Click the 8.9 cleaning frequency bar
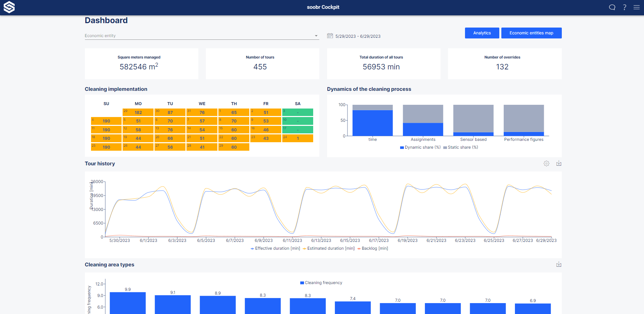Image resolution: width=644 pixels, height=314 pixels. 218,305
